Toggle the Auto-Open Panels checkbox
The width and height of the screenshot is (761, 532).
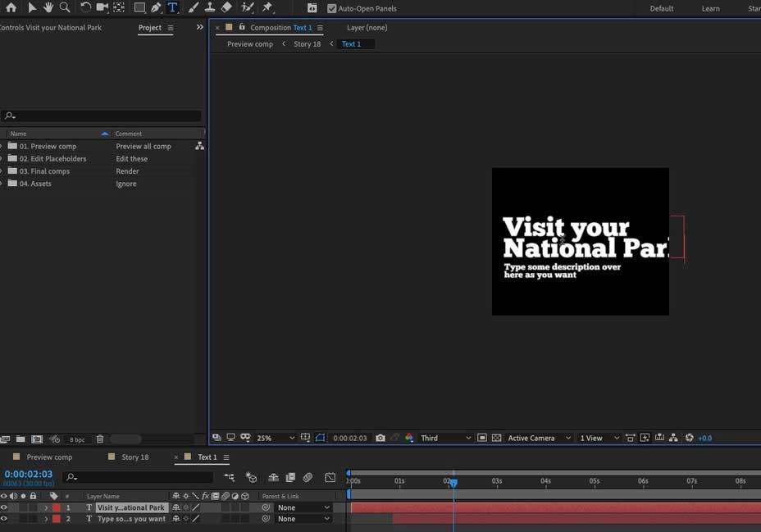(332, 8)
